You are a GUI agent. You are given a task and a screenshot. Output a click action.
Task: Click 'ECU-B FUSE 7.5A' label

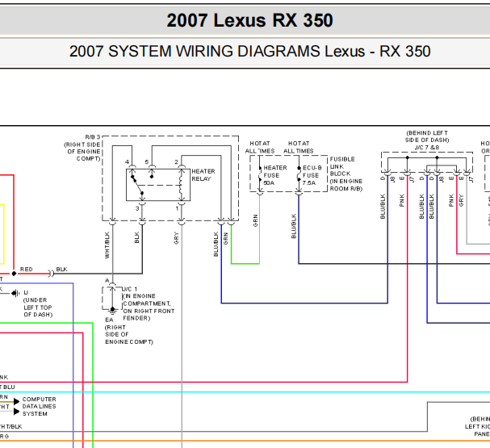(312, 175)
